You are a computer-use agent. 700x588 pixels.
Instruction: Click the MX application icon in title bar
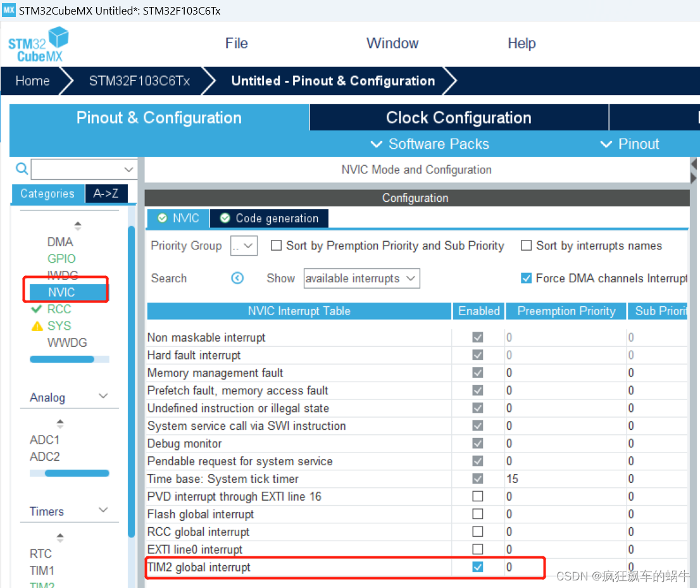(x=8, y=10)
